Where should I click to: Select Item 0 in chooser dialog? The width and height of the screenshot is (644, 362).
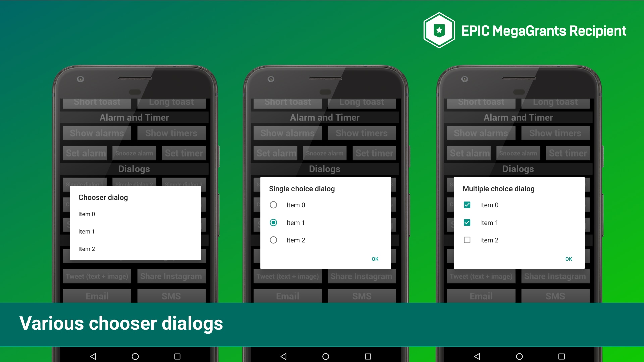[87, 214]
